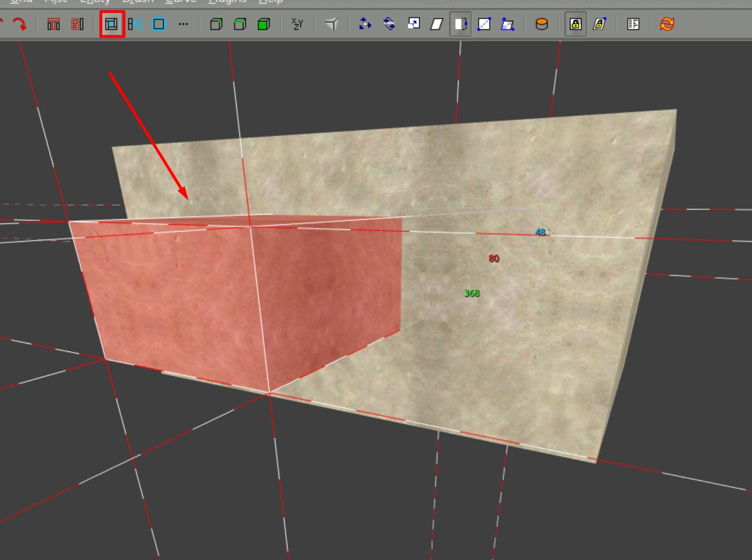Click the red Redo arrow icon
Viewport: 752px width, 560px height.
click(x=20, y=24)
